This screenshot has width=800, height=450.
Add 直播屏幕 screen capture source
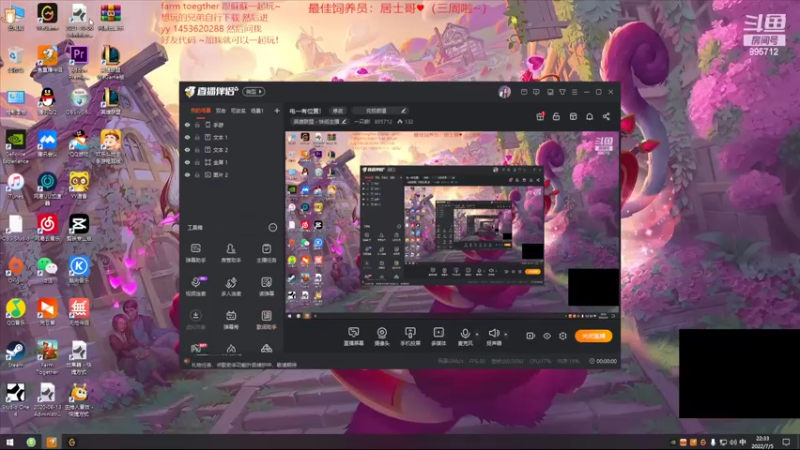tap(354, 337)
